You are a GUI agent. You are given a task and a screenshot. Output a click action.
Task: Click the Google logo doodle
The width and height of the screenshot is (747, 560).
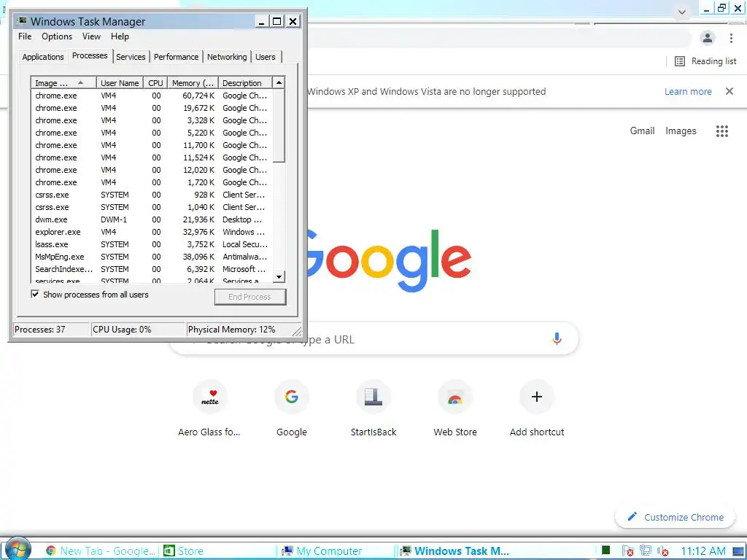click(388, 260)
